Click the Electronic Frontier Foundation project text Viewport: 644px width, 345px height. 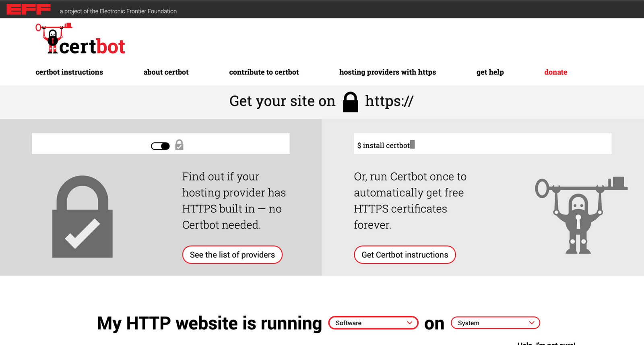[118, 11]
